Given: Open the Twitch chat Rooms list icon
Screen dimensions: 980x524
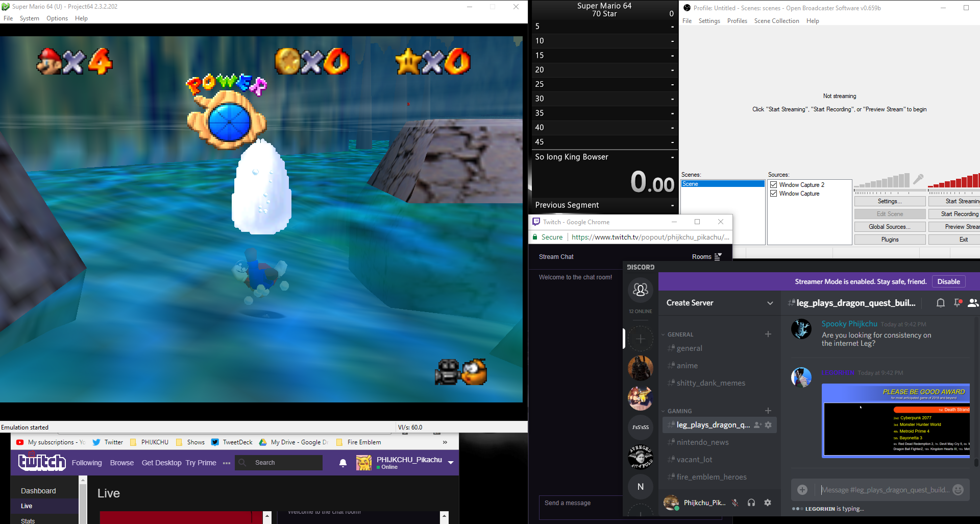Looking at the screenshot, I should point(718,257).
